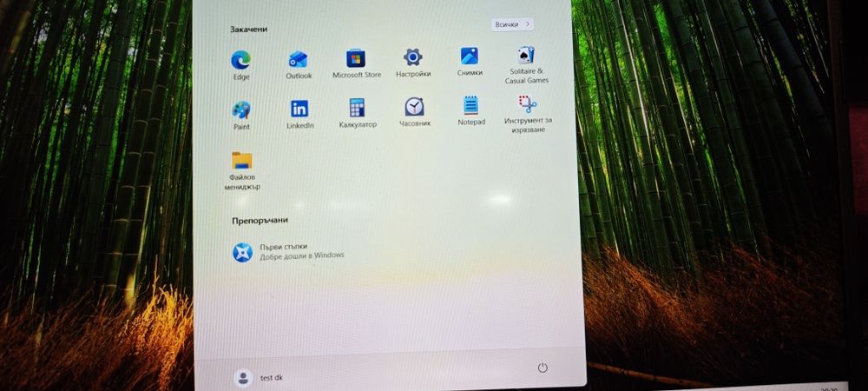Open the Калкулатор calculator app

[358, 113]
